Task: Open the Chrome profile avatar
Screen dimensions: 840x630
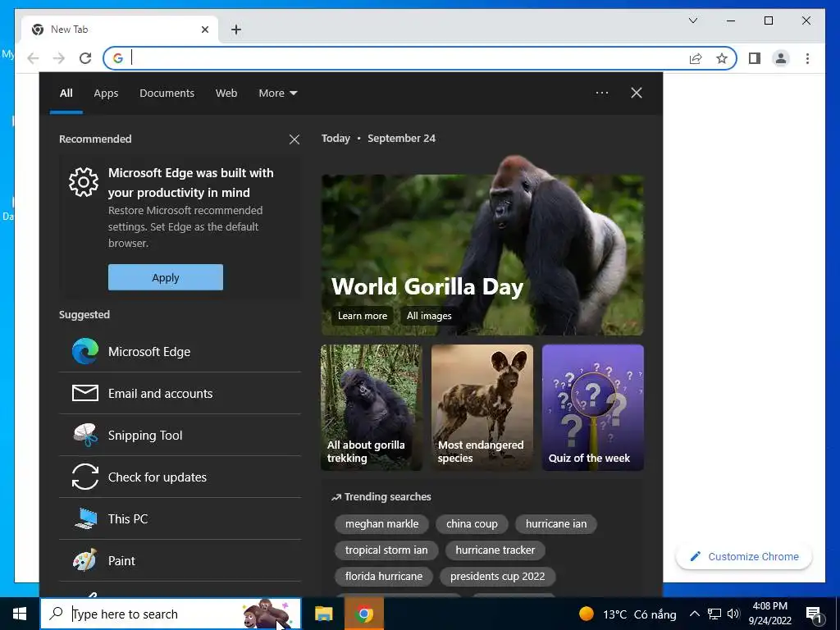Action: (781, 58)
